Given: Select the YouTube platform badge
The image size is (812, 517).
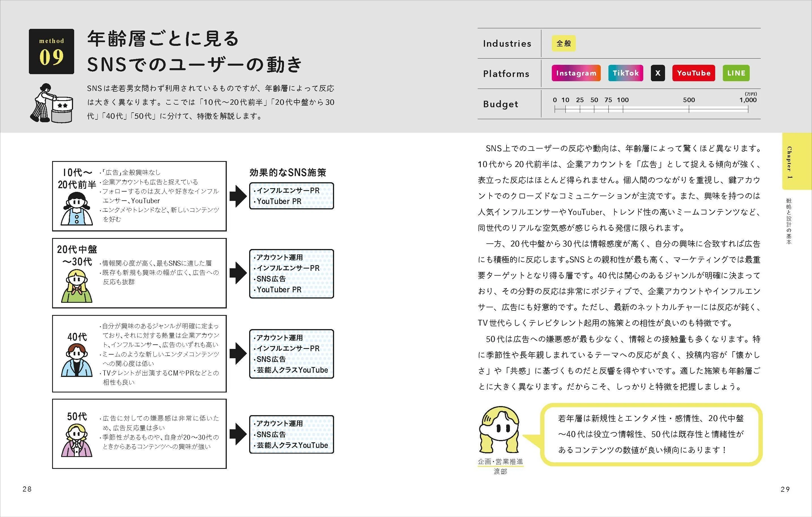Looking at the screenshot, I should pos(694,73).
